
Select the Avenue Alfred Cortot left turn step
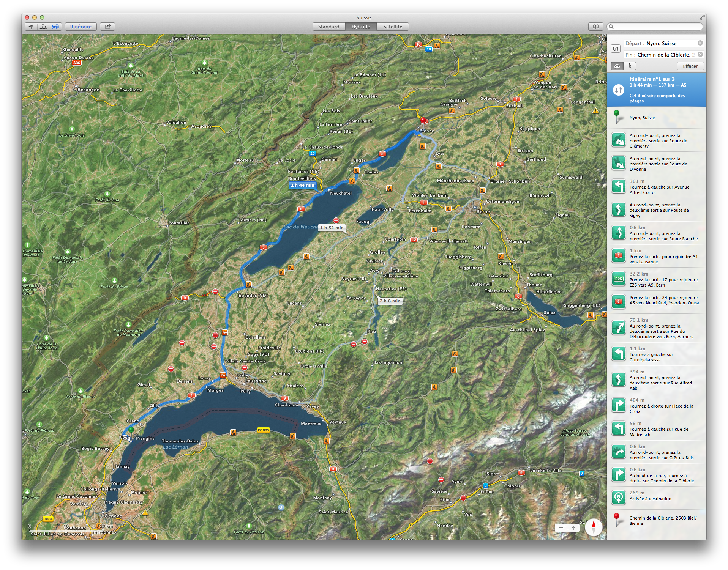[x=656, y=187]
